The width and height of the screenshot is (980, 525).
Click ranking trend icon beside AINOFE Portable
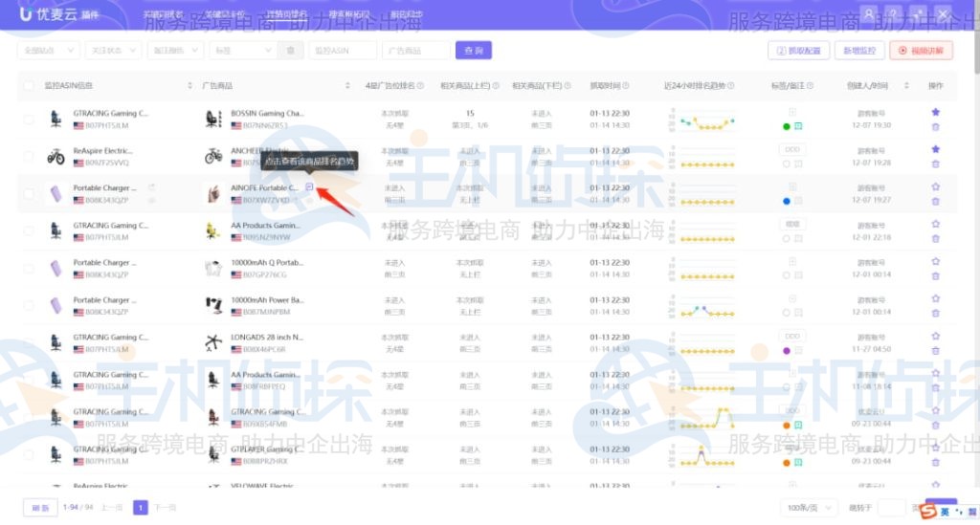(309, 187)
